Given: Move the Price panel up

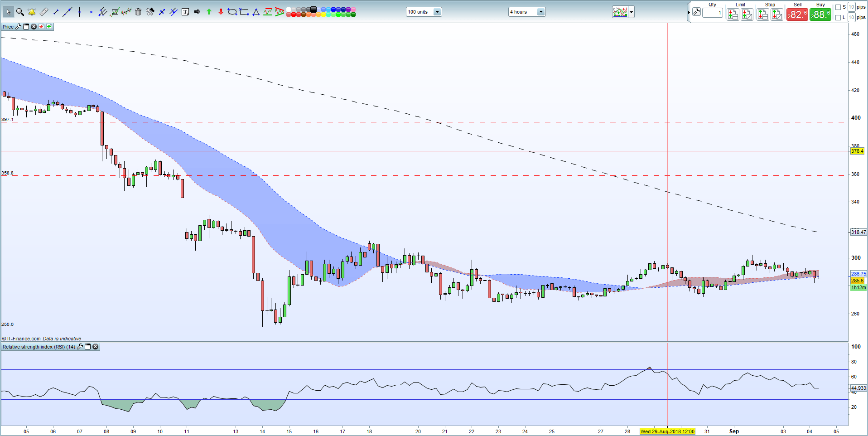Looking at the screenshot, I should point(49,27).
